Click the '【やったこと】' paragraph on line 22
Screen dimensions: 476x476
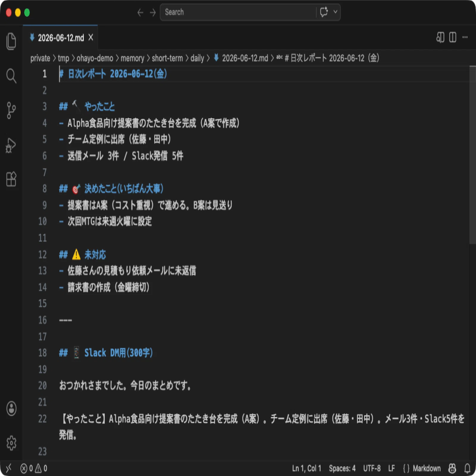pyautogui.click(x=262, y=427)
